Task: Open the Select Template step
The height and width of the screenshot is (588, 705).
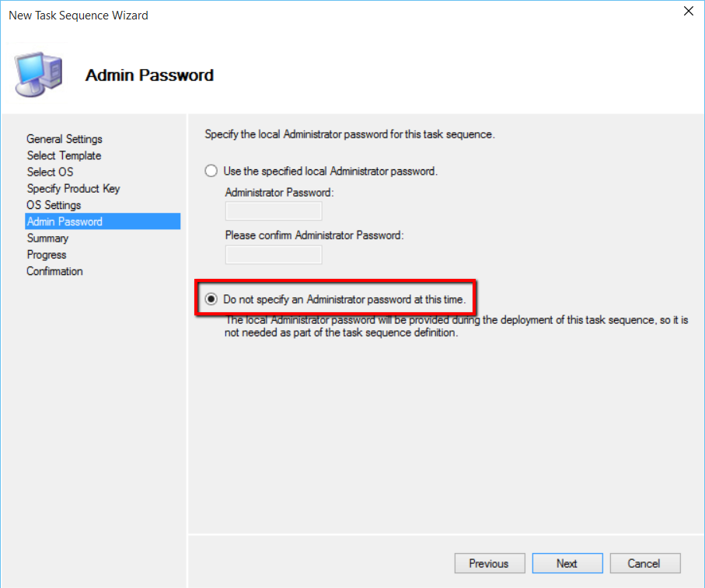Action: click(64, 155)
